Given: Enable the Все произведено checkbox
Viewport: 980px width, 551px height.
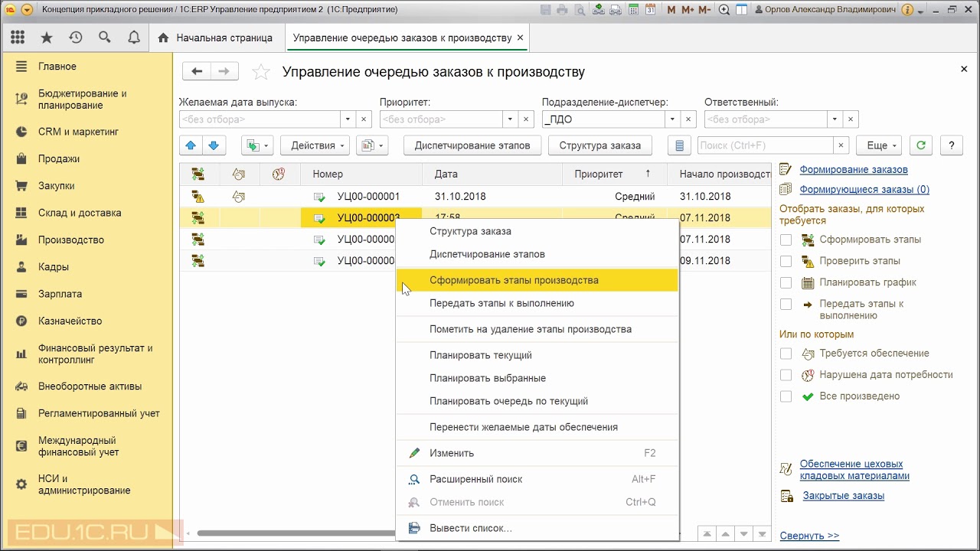Looking at the screenshot, I should pos(786,396).
